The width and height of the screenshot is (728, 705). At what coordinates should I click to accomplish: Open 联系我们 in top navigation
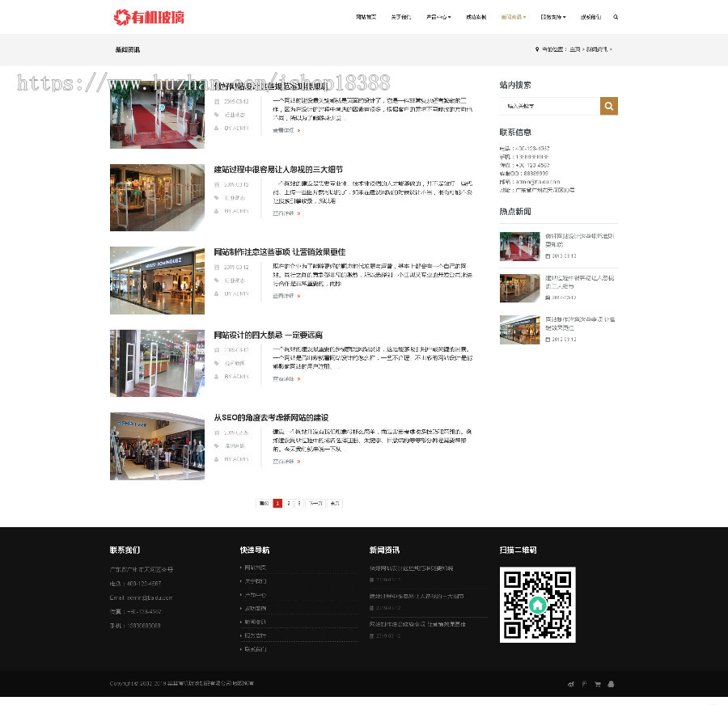pyautogui.click(x=590, y=17)
